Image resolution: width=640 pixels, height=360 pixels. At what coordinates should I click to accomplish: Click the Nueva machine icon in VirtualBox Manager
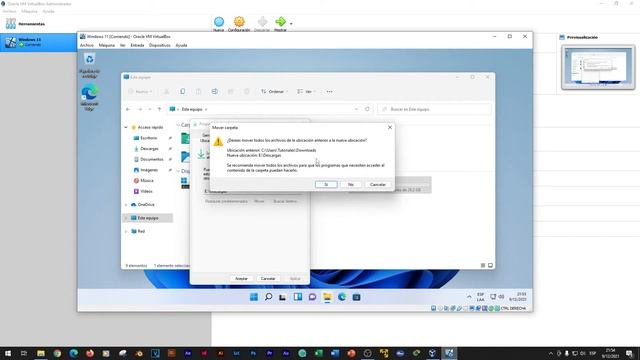point(219,23)
